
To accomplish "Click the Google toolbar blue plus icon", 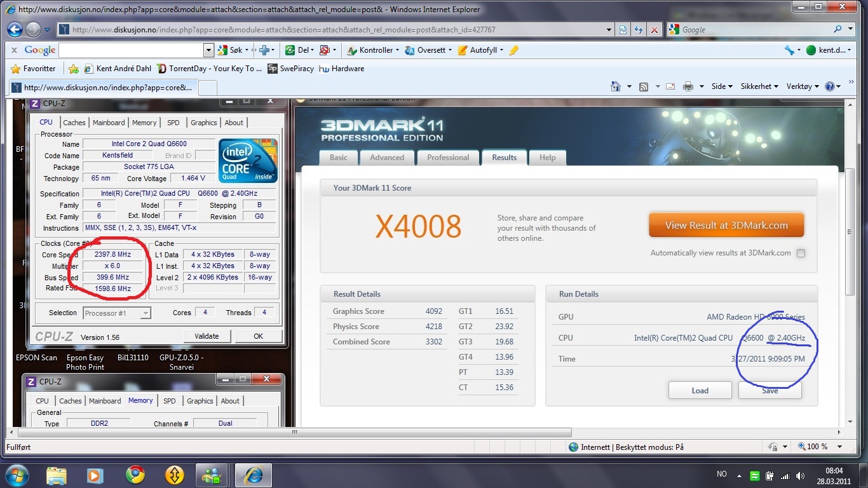I will (264, 50).
